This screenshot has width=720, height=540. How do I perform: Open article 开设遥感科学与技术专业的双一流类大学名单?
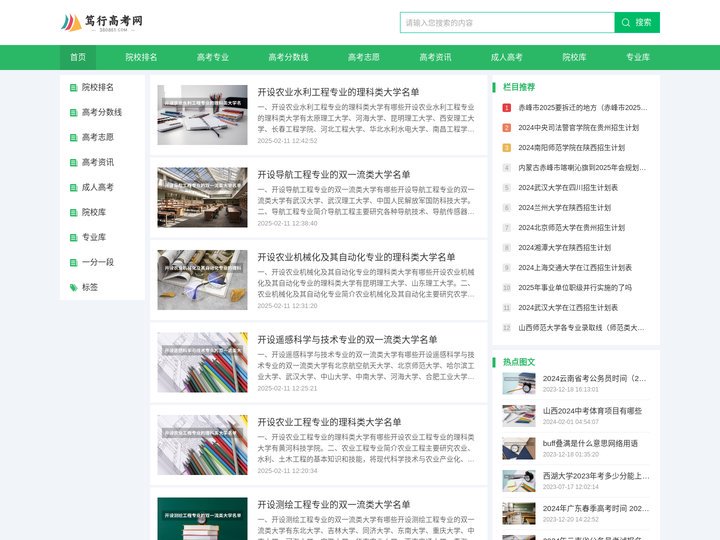(x=347, y=340)
